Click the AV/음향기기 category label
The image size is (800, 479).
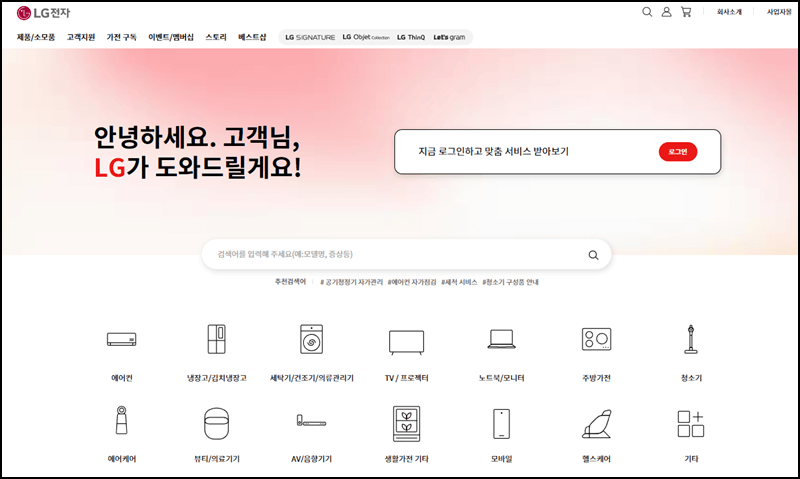coord(311,459)
